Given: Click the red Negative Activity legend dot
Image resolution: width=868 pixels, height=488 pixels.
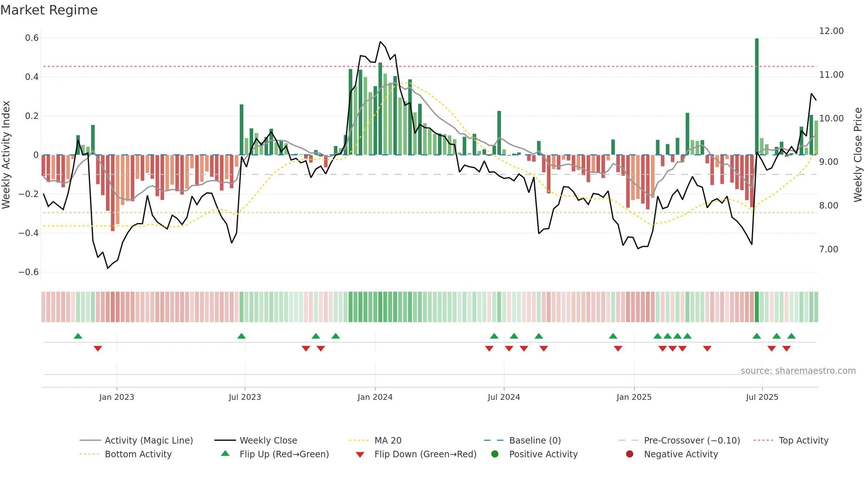Looking at the screenshot, I should [x=630, y=454].
